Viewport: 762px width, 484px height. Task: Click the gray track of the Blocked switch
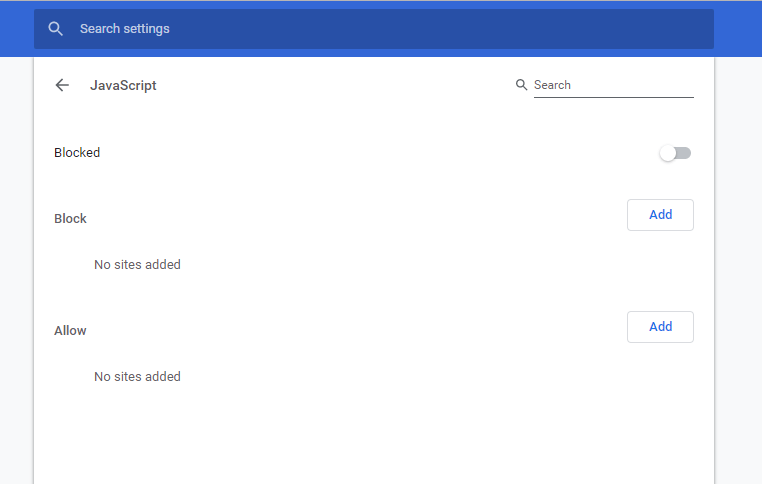point(684,153)
